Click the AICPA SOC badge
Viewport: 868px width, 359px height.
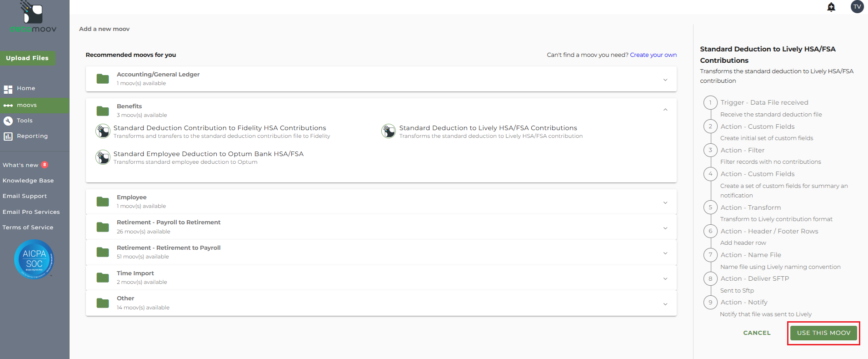[x=34, y=259]
